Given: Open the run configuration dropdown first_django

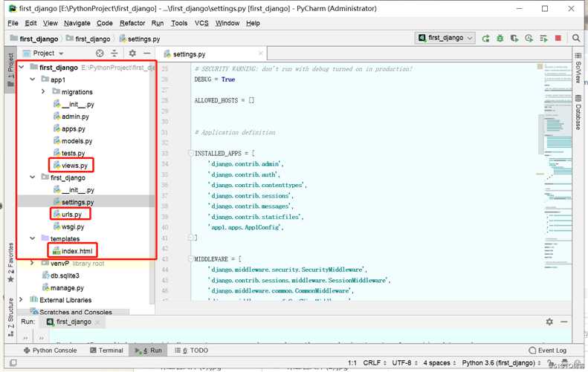Looking at the screenshot, I should 445,38.
